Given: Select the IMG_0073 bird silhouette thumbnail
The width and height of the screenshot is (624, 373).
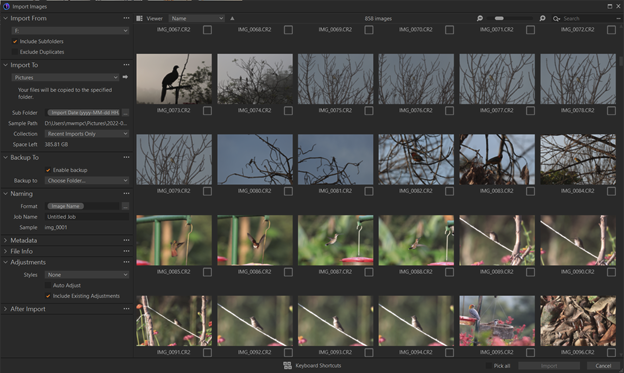Looking at the screenshot, I should (x=174, y=79).
